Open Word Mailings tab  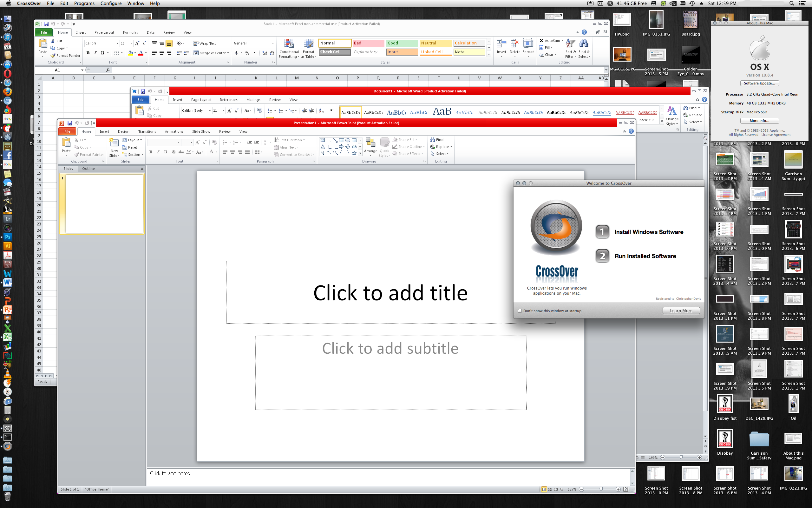[253, 100]
